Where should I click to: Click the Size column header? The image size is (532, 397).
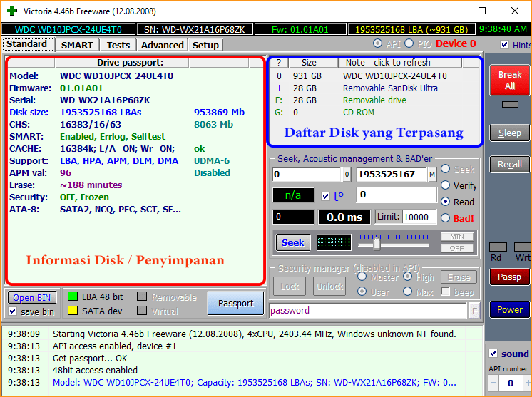tap(313, 63)
